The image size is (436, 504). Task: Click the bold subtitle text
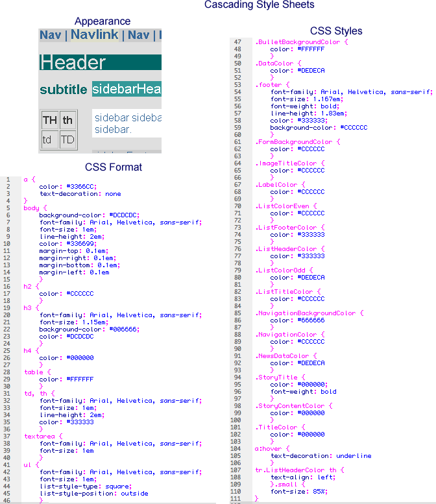click(x=63, y=90)
